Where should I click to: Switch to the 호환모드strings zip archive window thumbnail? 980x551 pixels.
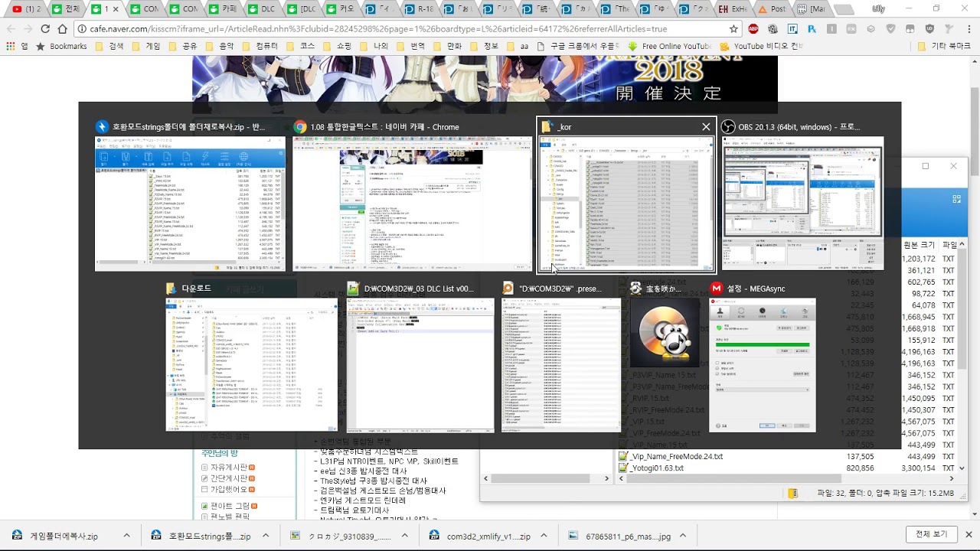190,204
